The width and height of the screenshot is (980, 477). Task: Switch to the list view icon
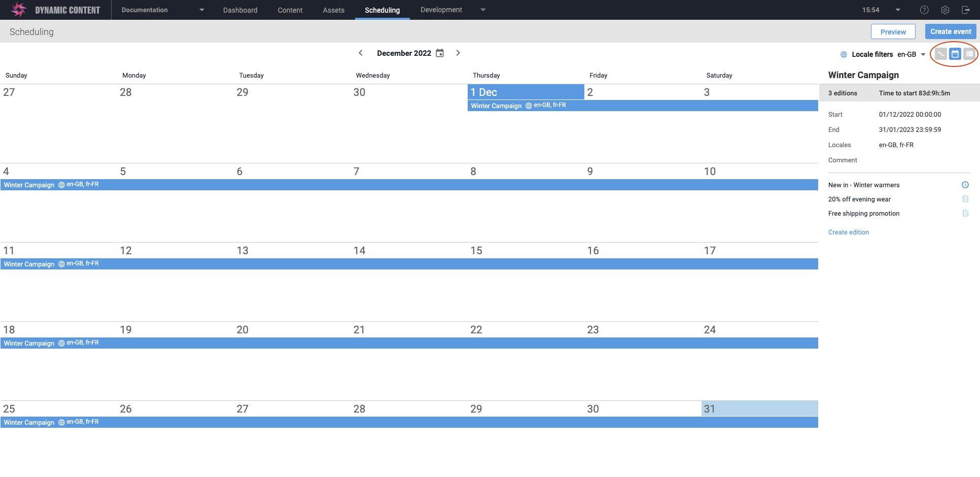(x=968, y=54)
